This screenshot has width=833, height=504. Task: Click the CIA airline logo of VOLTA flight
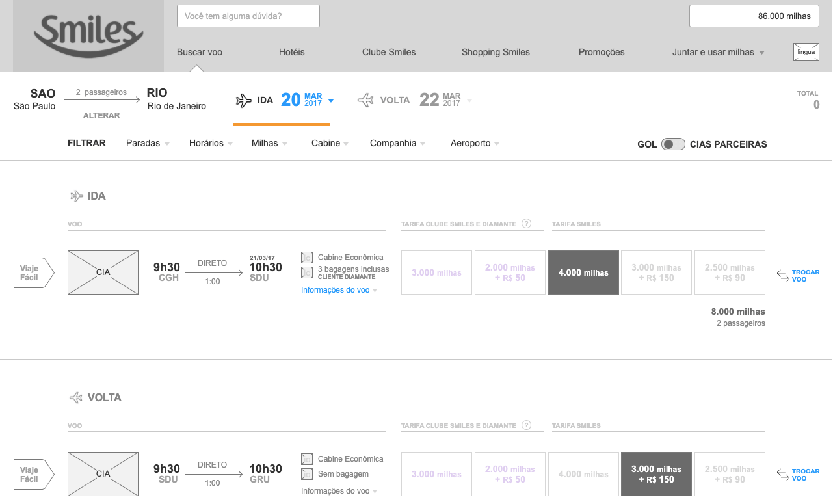(x=103, y=474)
